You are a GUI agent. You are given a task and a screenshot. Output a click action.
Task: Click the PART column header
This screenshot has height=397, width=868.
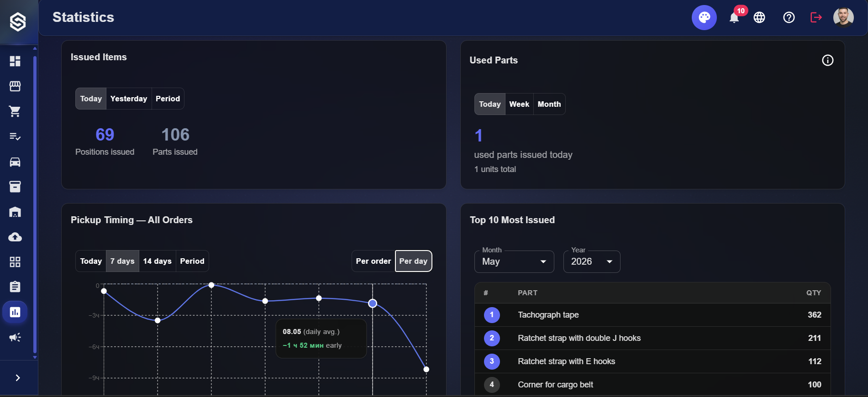pos(527,293)
